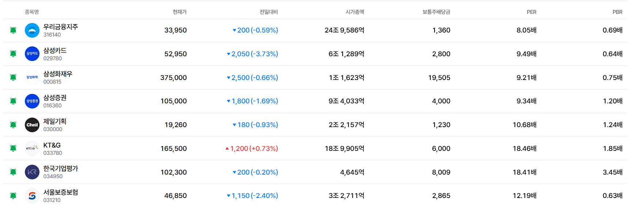Sort by PBR column header

coord(618,12)
